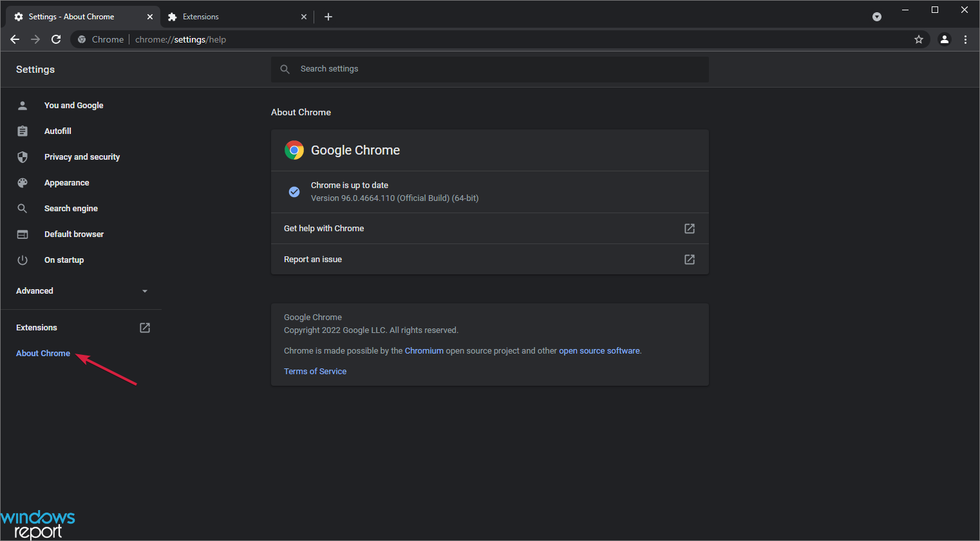Click the Settings title in the header

pyautogui.click(x=35, y=70)
